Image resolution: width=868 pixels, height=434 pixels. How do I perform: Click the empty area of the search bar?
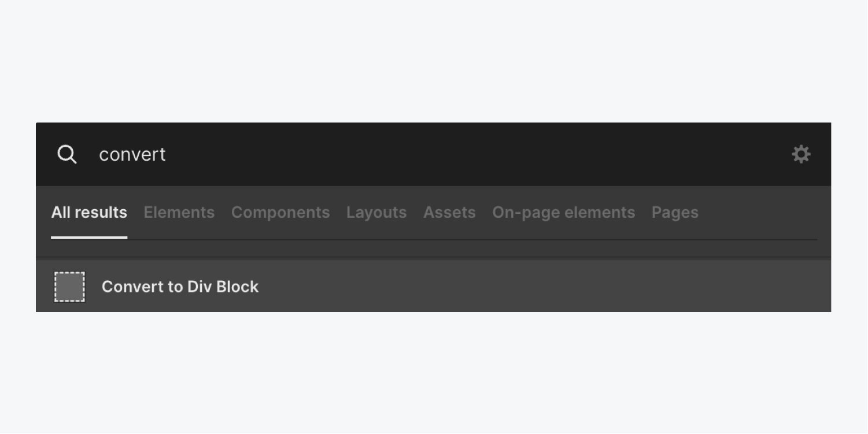point(463,154)
